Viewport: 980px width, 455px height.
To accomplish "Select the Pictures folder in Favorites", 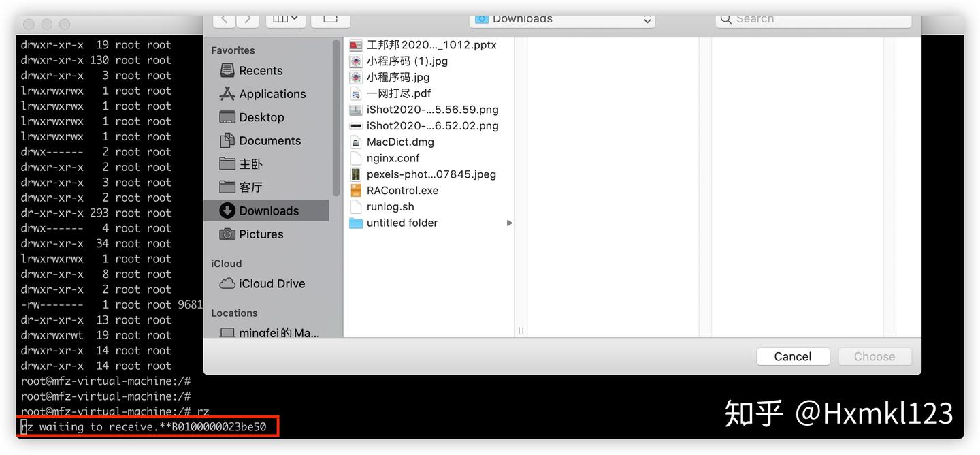I will pos(261,234).
